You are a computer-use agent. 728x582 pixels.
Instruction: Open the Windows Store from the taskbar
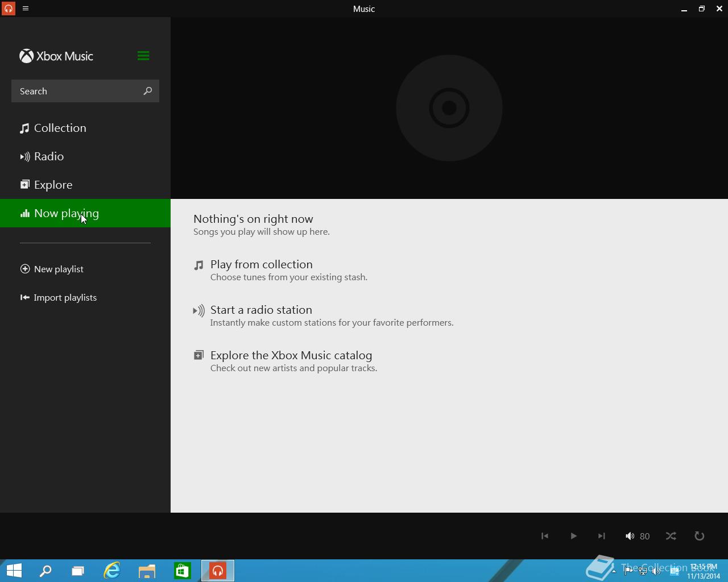182,571
